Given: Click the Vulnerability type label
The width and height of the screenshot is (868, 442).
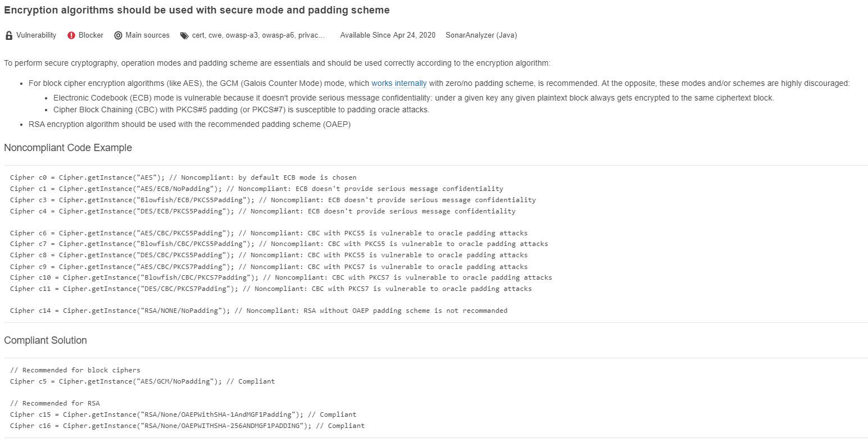Looking at the screenshot, I should coord(36,35).
